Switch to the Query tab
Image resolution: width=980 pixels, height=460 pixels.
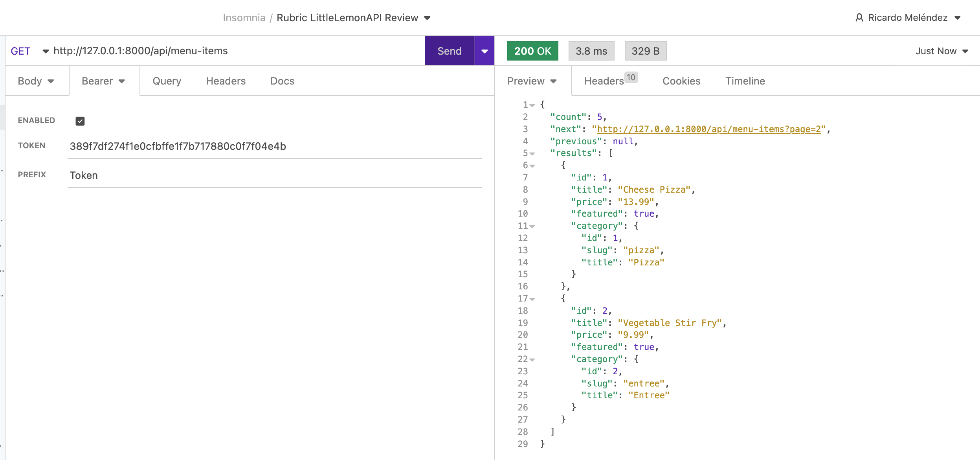167,81
